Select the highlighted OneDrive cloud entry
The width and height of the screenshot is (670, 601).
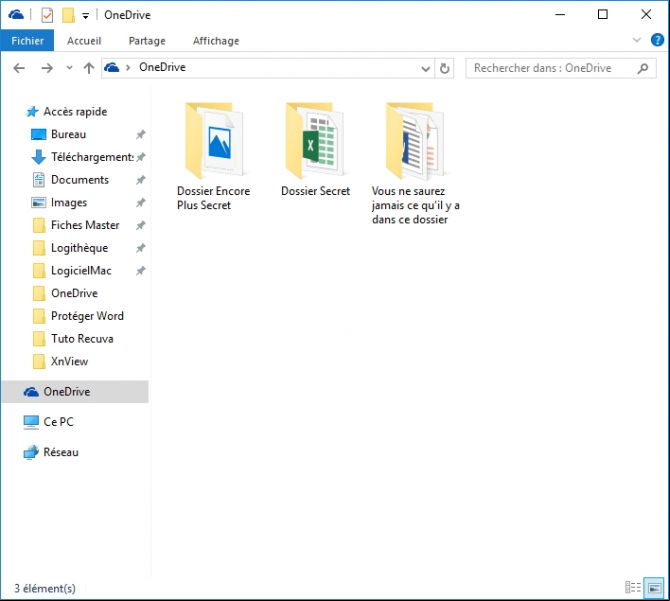click(x=75, y=391)
